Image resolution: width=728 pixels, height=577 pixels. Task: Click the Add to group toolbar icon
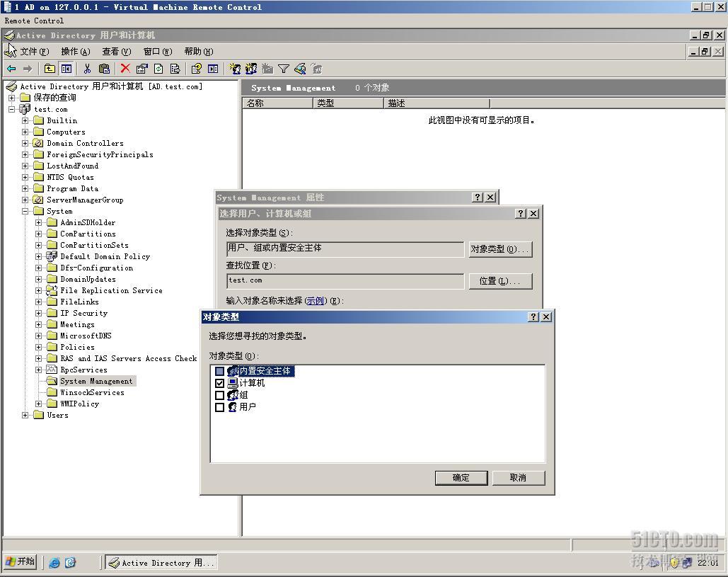point(317,69)
